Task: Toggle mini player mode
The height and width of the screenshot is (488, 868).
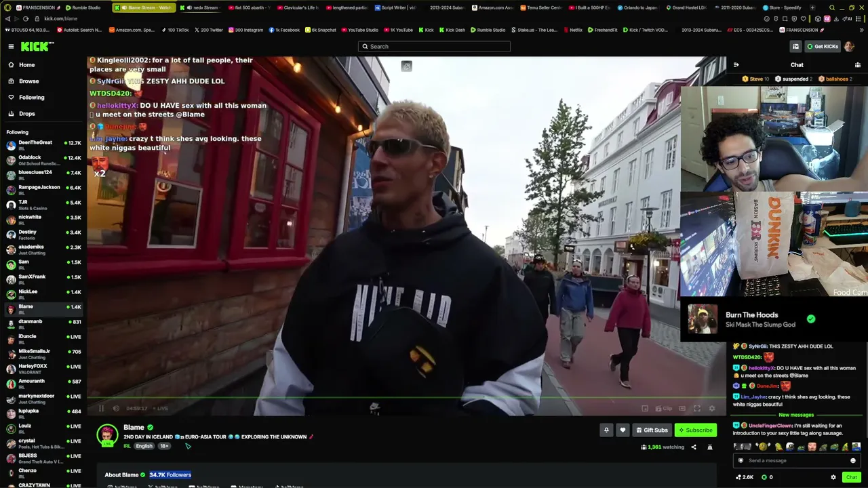Action: (645, 408)
